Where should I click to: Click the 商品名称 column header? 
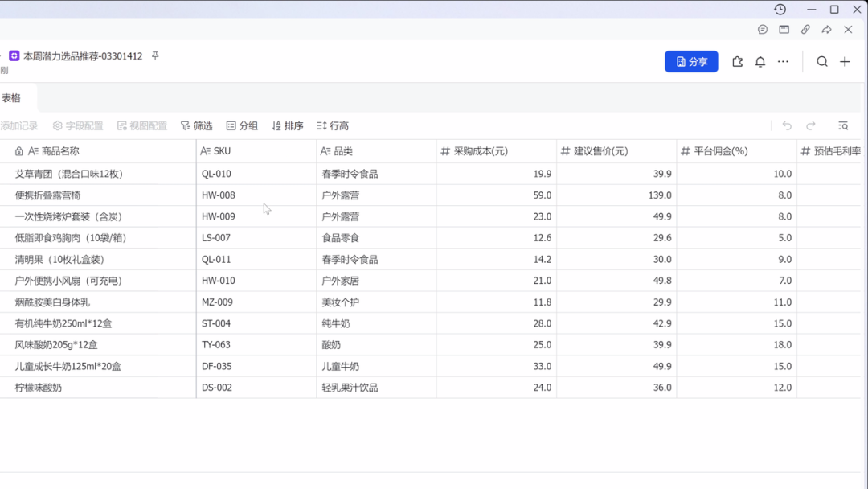point(60,151)
